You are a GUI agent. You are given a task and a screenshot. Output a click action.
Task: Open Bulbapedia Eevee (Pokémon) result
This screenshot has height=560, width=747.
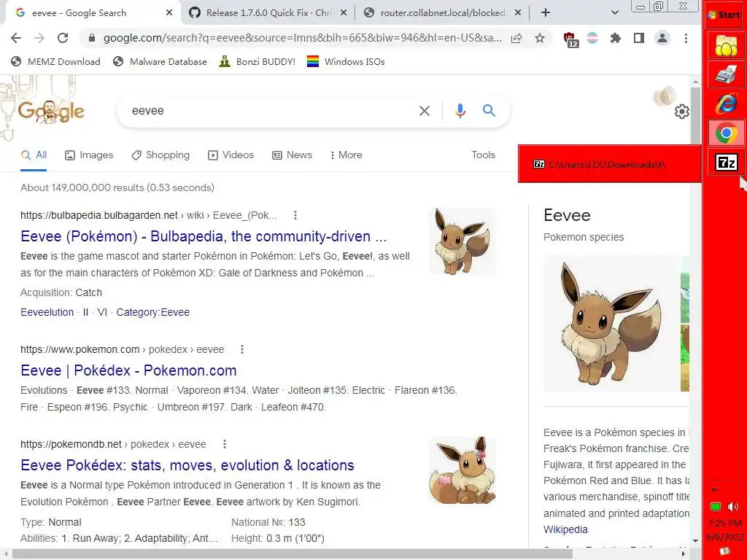[x=204, y=236]
